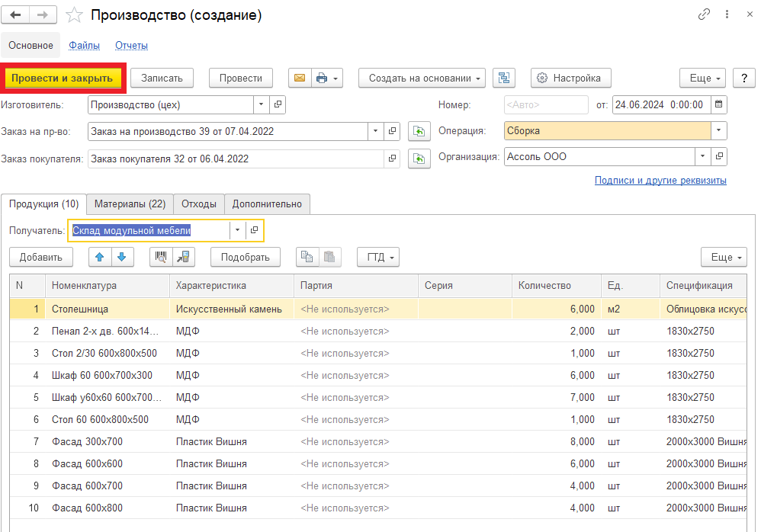Screen dimensions: 761x532
Task: Open the Создать на основании menu
Action: (x=422, y=78)
